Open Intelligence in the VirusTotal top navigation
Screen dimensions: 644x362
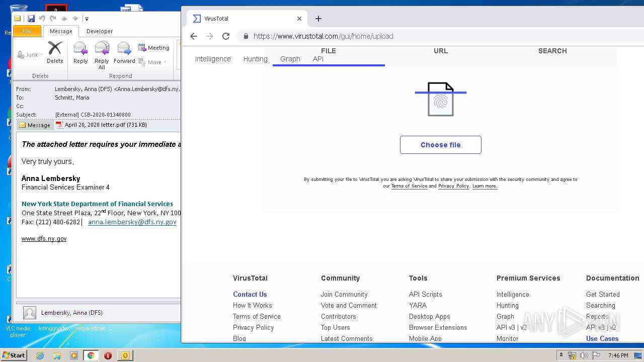click(213, 59)
